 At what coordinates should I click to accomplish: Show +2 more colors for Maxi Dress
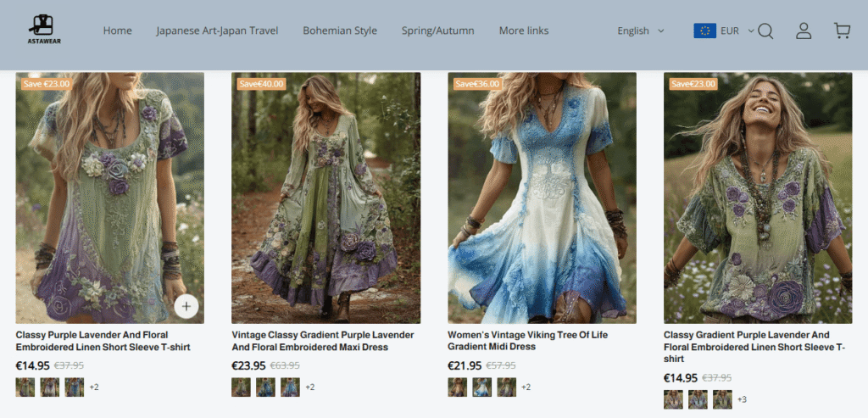point(310,387)
